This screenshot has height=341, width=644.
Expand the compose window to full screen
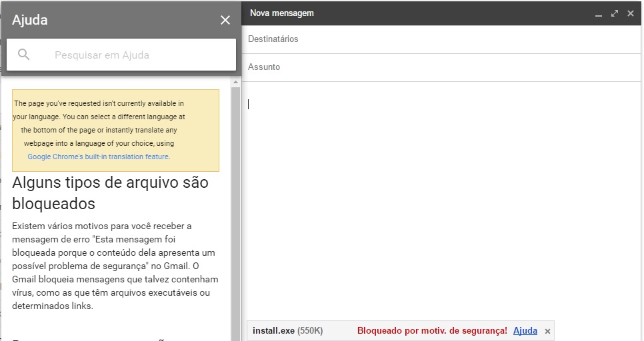(x=614, y=13)
